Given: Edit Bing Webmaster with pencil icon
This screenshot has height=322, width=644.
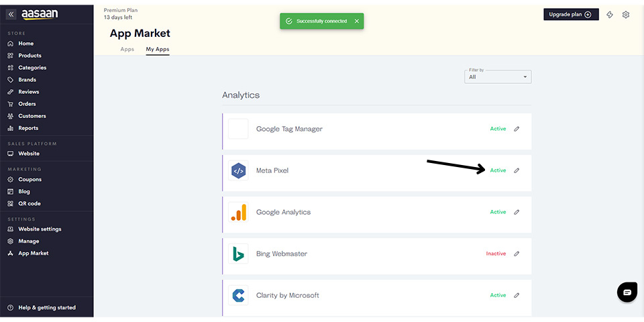Looking at the screenshot, I should click(x=517, y=254).
